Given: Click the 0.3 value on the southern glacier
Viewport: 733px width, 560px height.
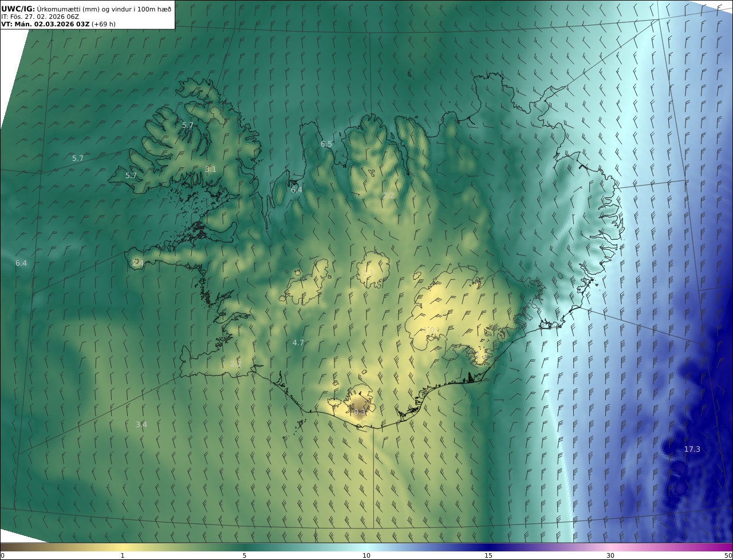Looking at the screenshot, I should (x=359, y=412).
